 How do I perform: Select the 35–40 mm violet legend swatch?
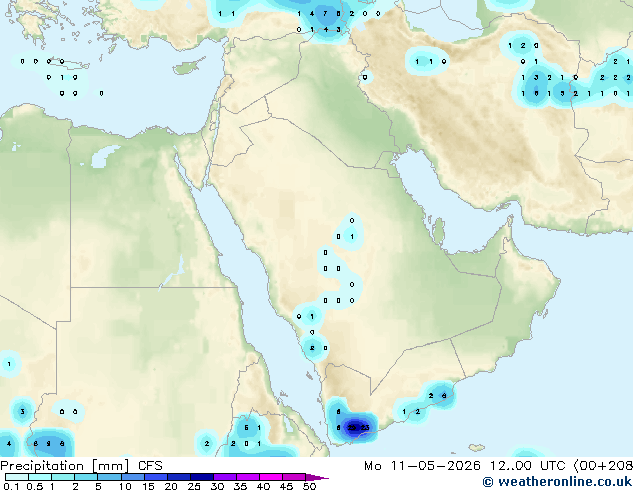(x=247, y=477)
